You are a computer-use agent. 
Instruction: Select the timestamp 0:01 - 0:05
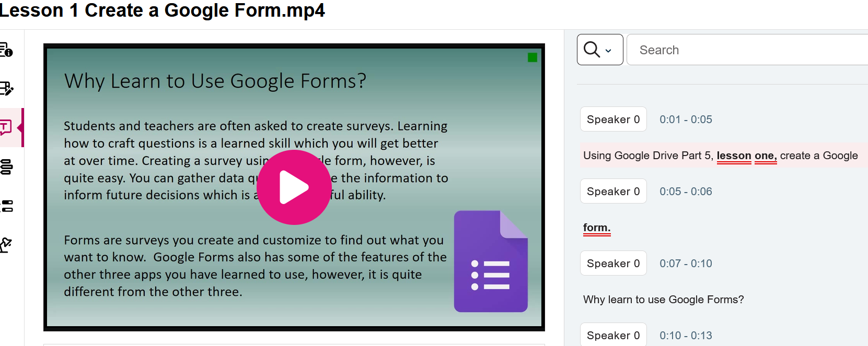click(x=686, y=120)
